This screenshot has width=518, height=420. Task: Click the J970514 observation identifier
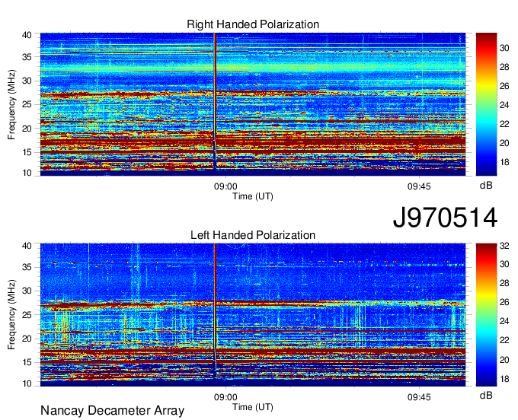click(445, 218)
